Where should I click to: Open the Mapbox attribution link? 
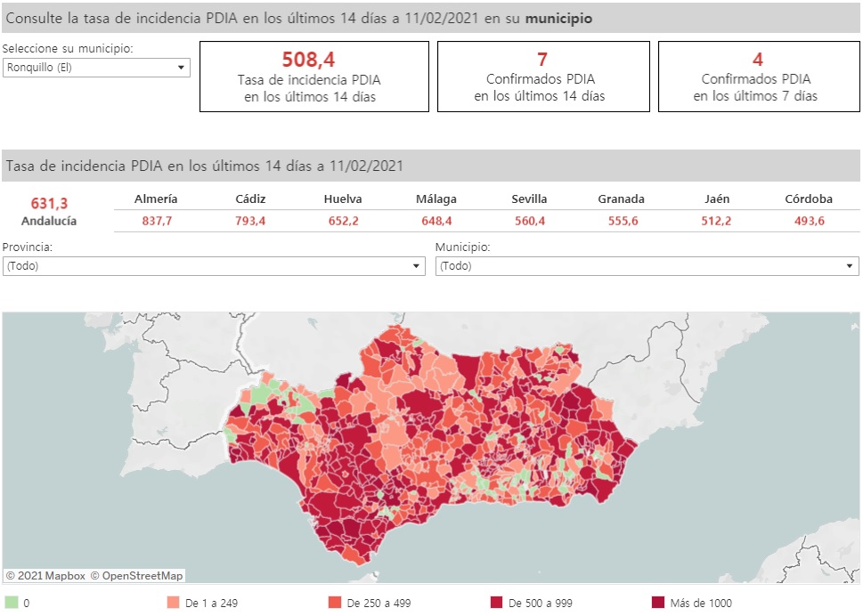(x=45, y=576)
